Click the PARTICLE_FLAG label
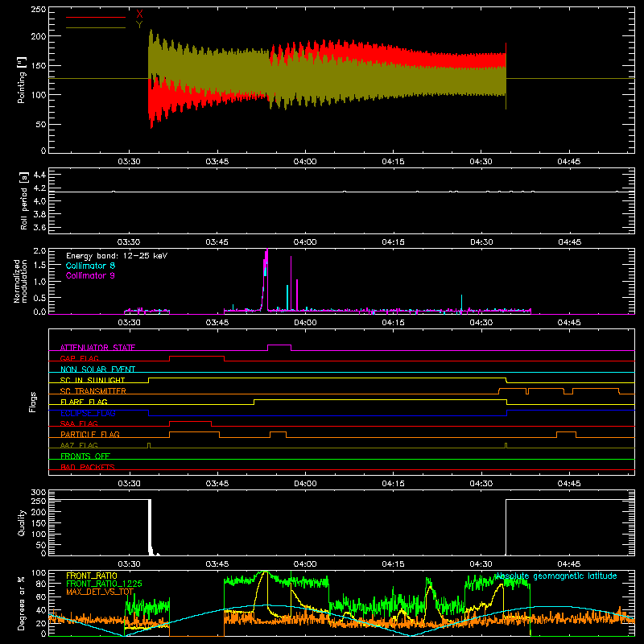The image size is (644, 644). 90,434
